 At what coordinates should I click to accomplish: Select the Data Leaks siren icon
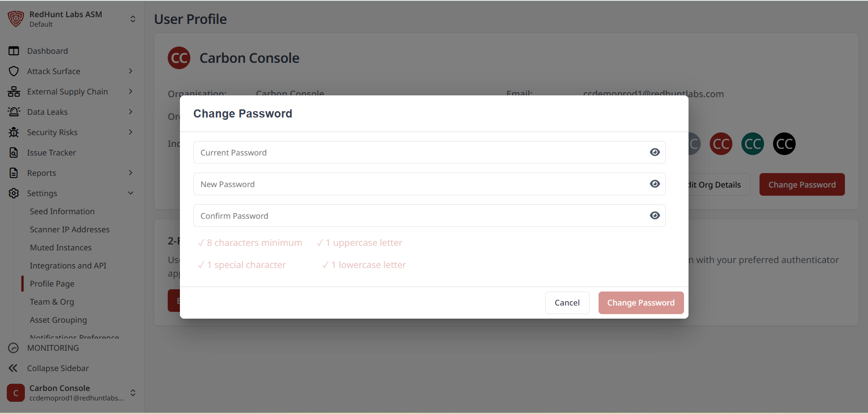(x=14, y=112)
